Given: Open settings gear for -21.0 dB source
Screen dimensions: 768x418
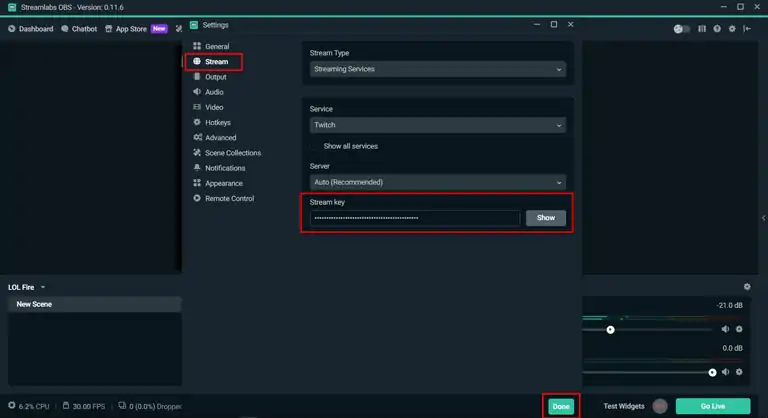Looking at the screenshot, I should click(739, 329).
